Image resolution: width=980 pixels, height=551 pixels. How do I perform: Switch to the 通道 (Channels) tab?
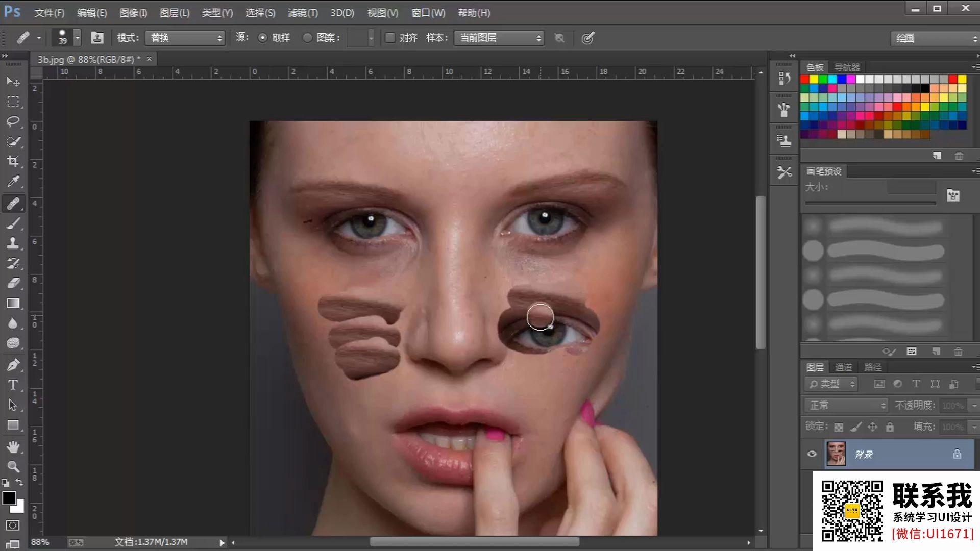[x=843, y=367]
